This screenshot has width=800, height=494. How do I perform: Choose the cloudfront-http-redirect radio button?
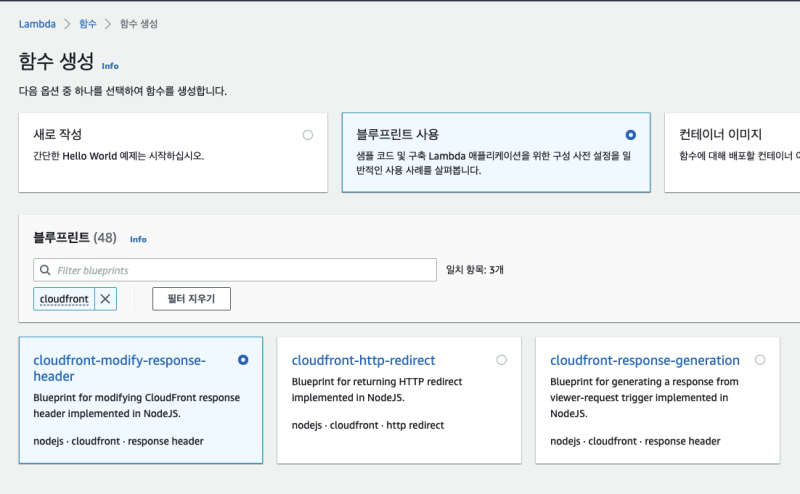pos(501,360)
